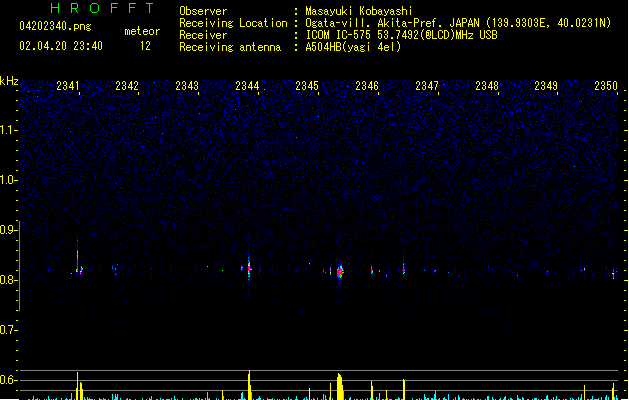
Task: Click the 2346 time marker
Action: click(x=367, y=86)
